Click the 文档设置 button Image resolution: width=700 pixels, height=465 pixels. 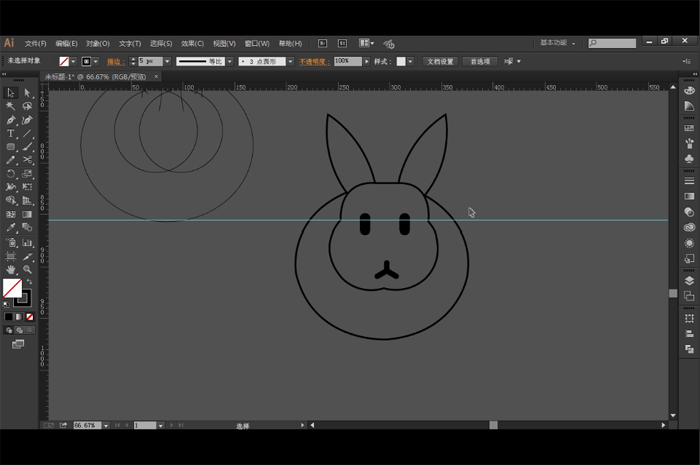[440, 61]
